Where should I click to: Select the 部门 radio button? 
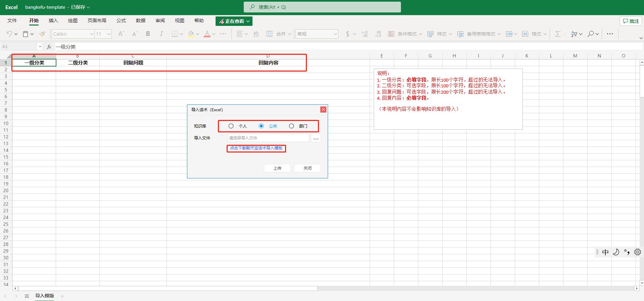click(291, 126)
